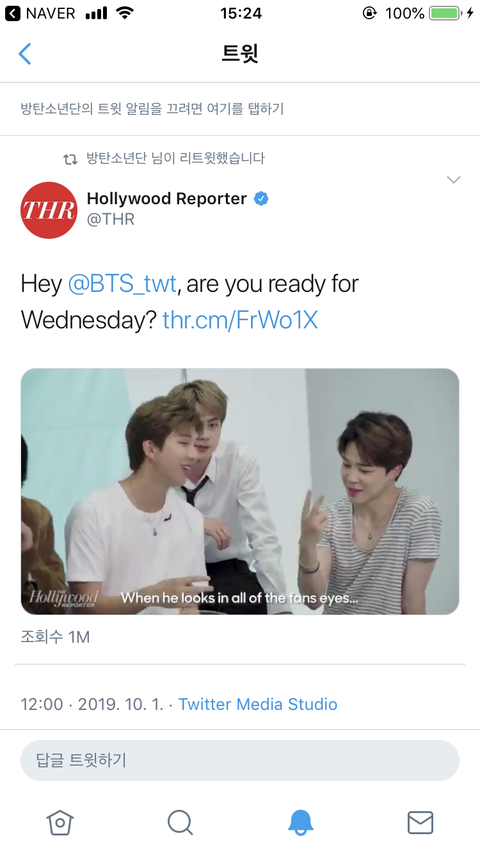Screen dimensions: 480x854
Task: Open the Notifications bell tab
Action: pyautogui.click(x=300, y=822)
